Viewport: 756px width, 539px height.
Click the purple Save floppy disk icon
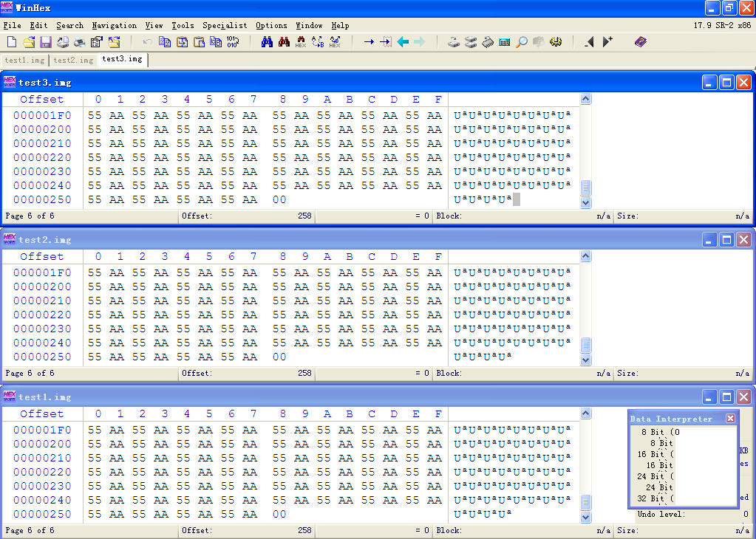pyautogui.click(x=46, y=42)
